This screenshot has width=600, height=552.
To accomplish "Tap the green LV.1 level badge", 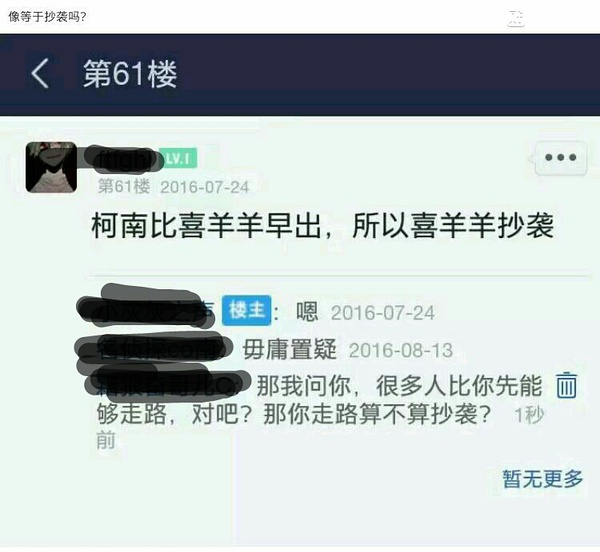I will click(180, 158).
